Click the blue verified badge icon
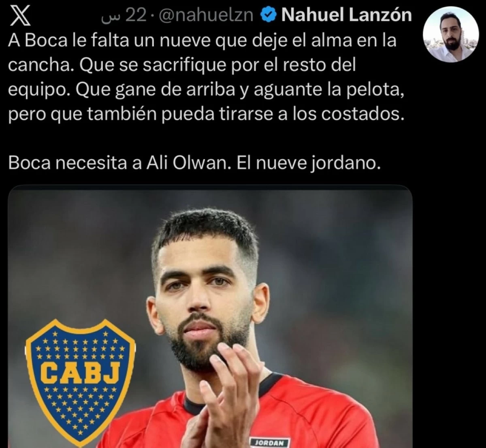The width and height of the screenshot is (486, 448). [x=268, y=16]
